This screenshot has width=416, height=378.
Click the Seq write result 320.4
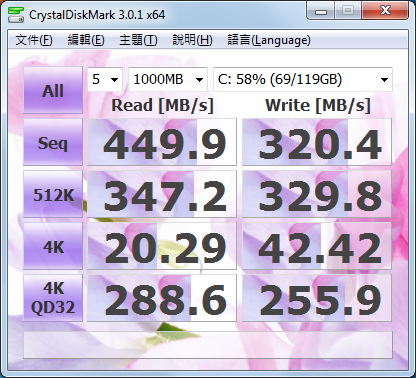(x=317, y=142)
